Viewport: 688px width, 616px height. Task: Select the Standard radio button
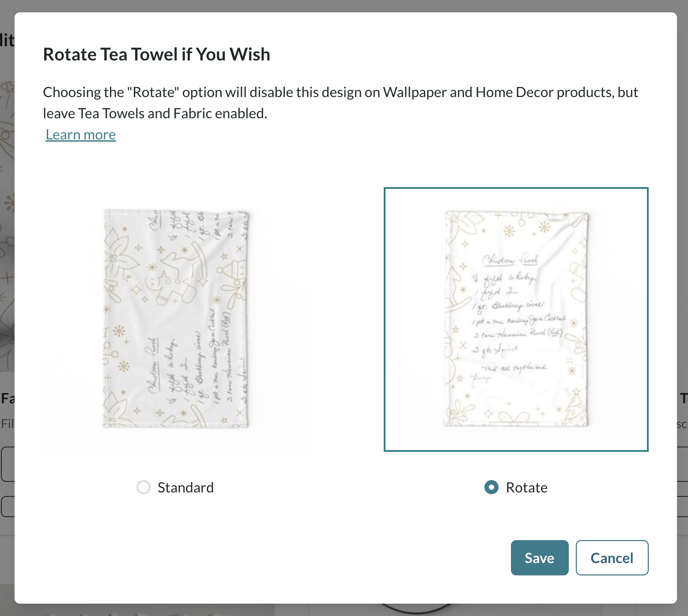pos(144,487)
